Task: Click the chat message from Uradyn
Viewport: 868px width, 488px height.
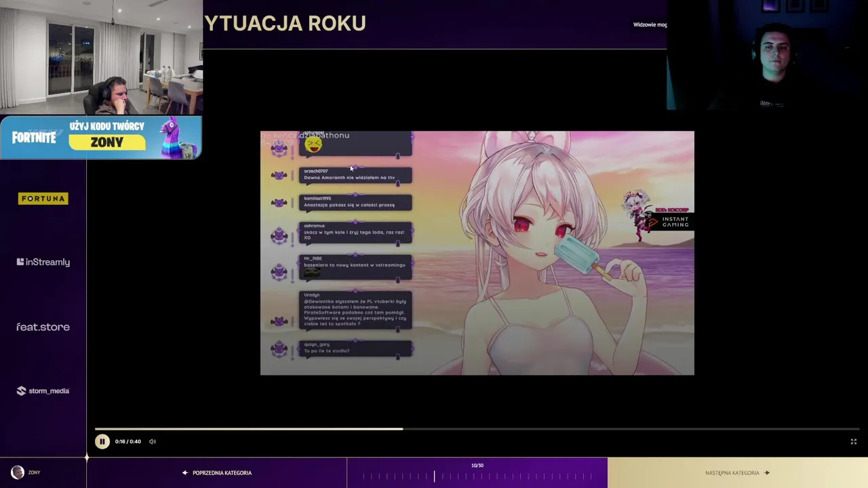Action: click(355, 310)
